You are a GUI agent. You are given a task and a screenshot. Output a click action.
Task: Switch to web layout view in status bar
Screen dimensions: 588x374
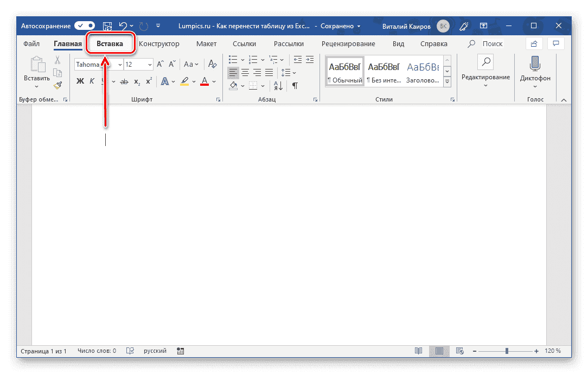pyautogui.click(x=459, y=351)
